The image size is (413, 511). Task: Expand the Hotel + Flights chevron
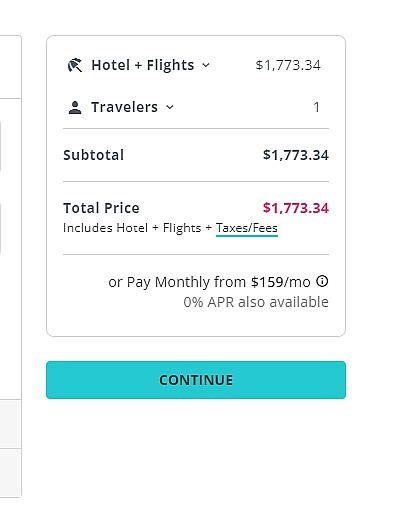[206, 65]
